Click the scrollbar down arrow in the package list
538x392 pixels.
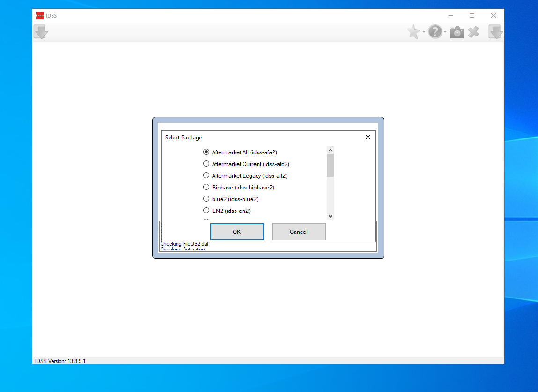tap(330, 216)
